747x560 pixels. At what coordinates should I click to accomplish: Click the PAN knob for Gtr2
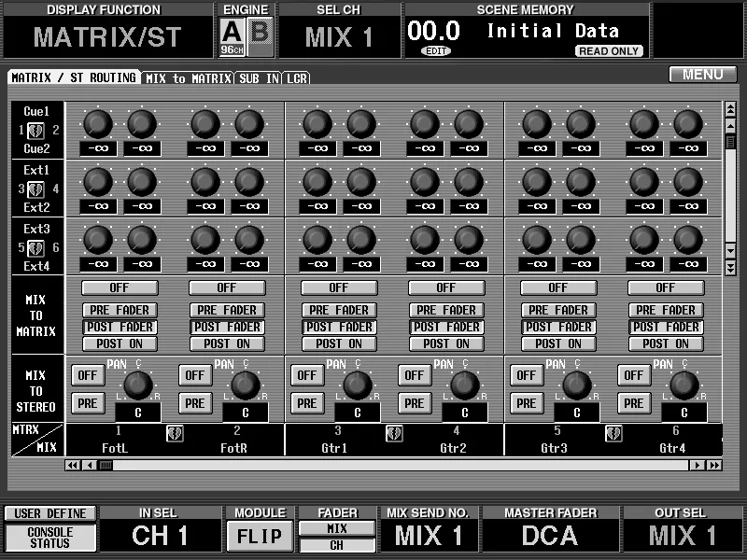point(465,385)
